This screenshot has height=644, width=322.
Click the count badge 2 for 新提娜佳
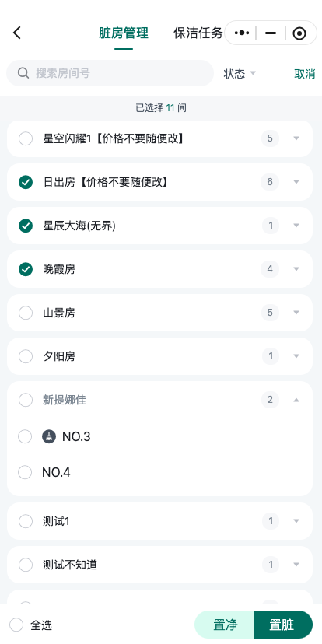coord(270,400)
